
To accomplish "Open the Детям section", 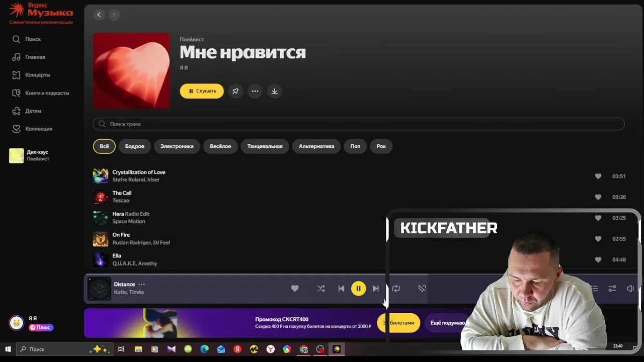I will (27, 111).
